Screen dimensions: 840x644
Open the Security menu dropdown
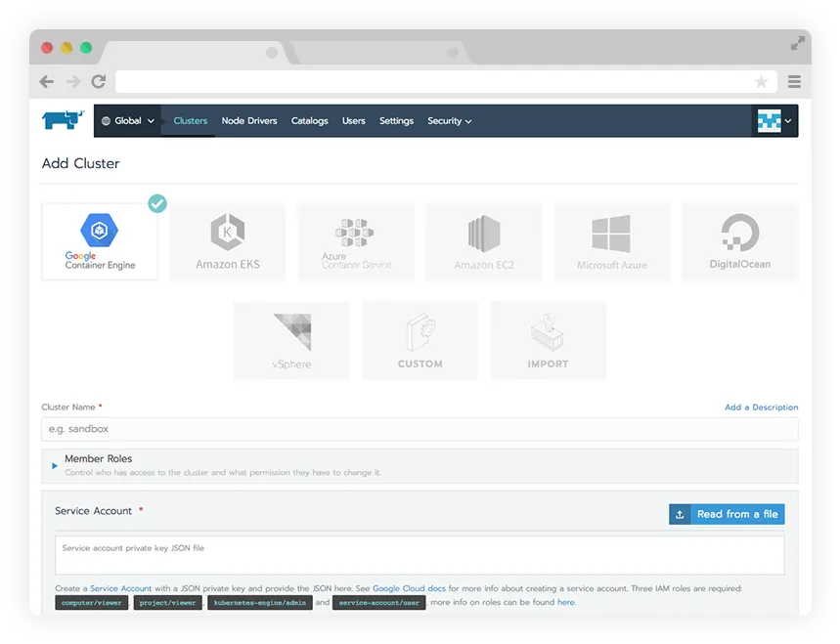(x=450, y=121)
